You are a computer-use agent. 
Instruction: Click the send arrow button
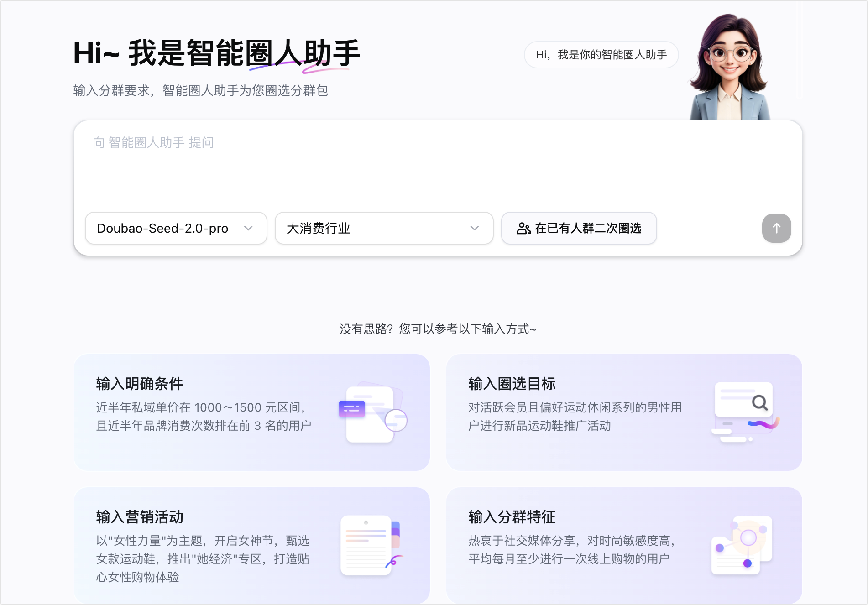(x=776, y=228)
